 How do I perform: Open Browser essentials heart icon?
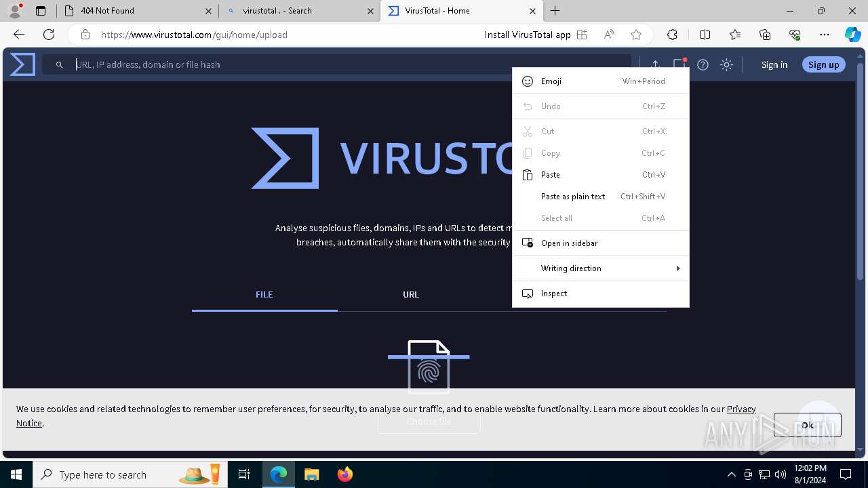795,35
